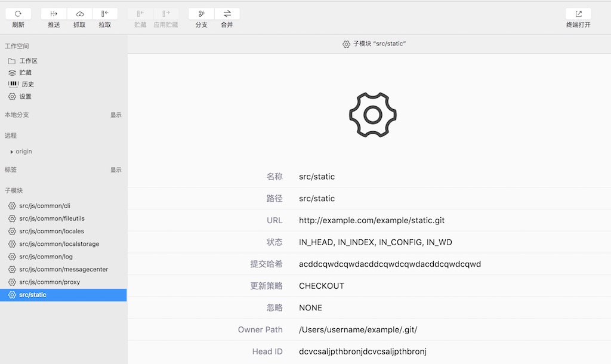Click the Refresh (刷新) toolbar icon

click(x=18, y=14)
